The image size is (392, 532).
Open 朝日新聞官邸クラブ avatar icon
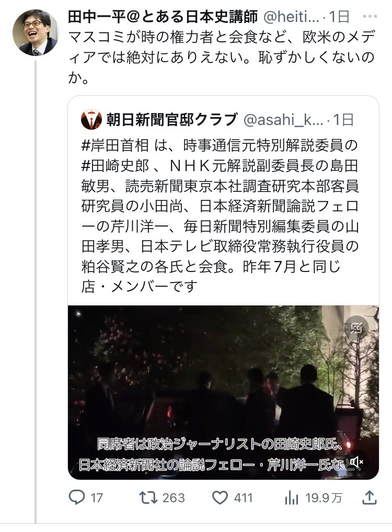point(91,119)
